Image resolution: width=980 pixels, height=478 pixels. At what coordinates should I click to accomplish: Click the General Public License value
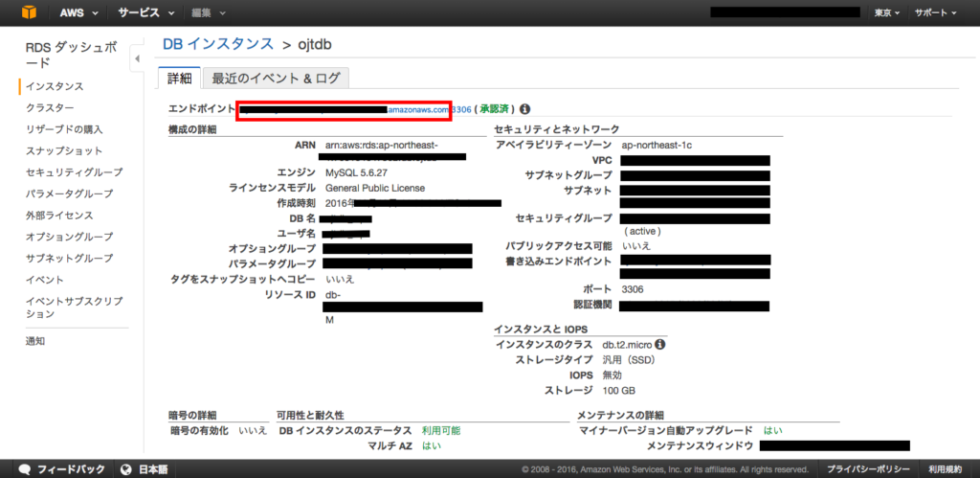point(375,188)
